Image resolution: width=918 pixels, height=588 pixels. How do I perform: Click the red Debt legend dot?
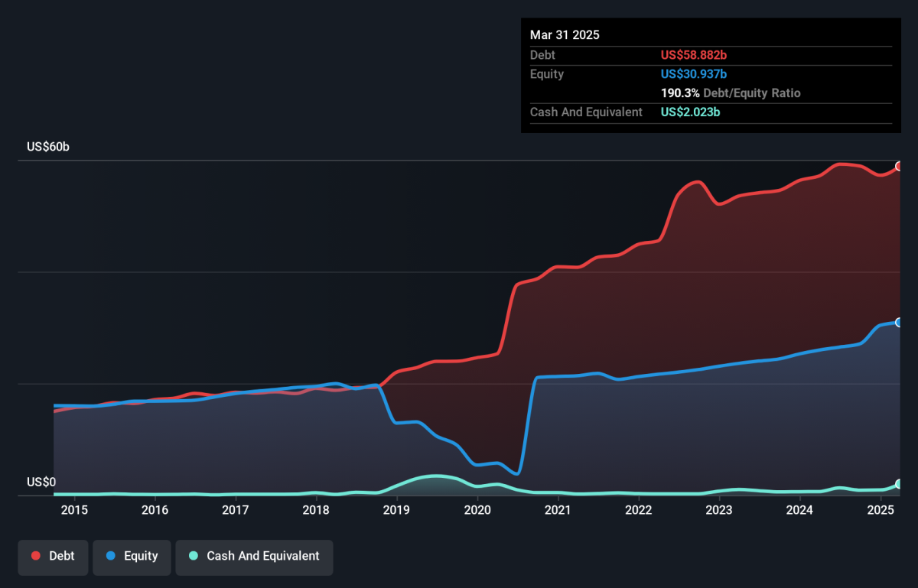(x=36, y=557)
